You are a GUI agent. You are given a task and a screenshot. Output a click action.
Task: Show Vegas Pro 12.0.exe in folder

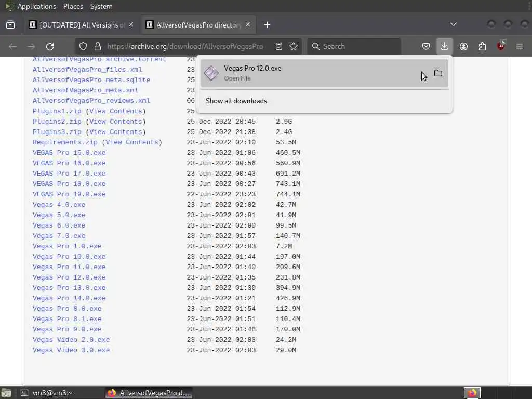438,73
